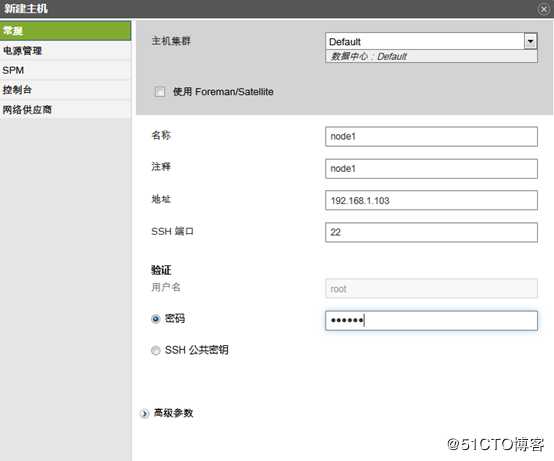
Task: Select the 常规 tab in sidebar
Action: pos(65,31)
